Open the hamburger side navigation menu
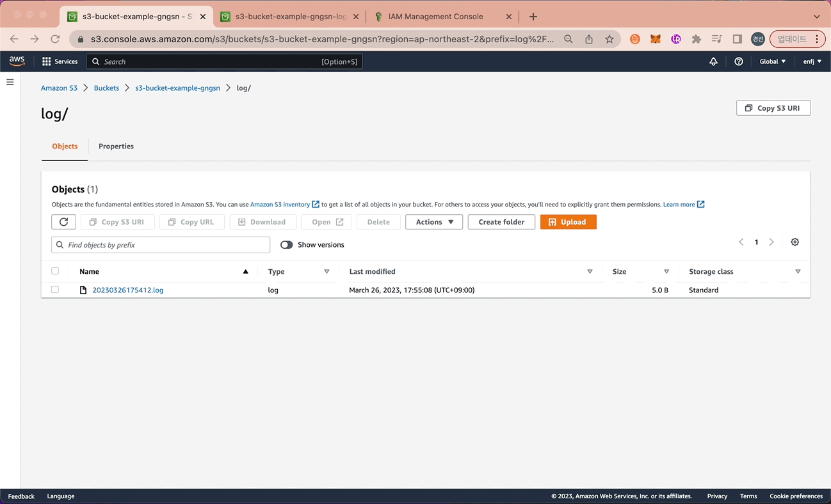Screen dimensions: 831x504 coord(10,82)
